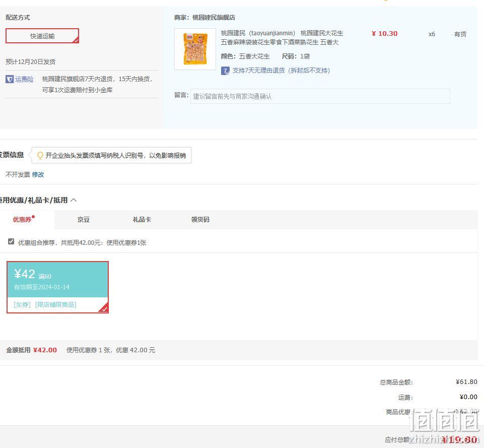Click merchant name 桃园建民旗舰店
This screenshot has height=448, width=484.
point(214,17)
